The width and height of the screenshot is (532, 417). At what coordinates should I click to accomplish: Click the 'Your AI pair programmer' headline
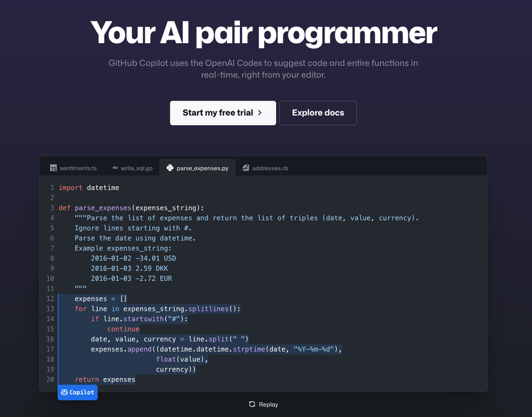[x=264, y=33]
